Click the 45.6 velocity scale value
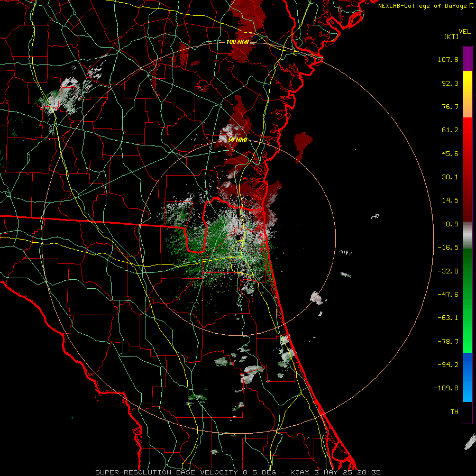Image resolution: width=476 pixels, height=476 pixels. 450,153
